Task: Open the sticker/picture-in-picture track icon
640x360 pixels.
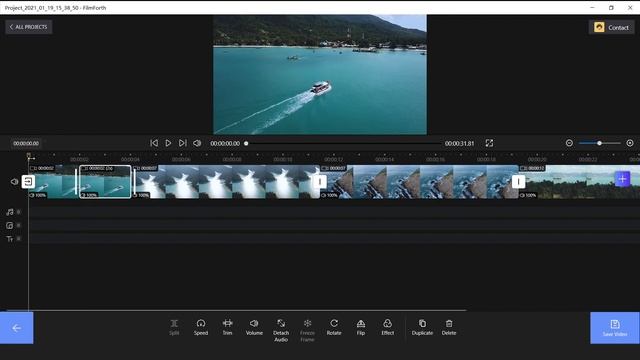Action: pyautogui.click(x=10, y=225)
